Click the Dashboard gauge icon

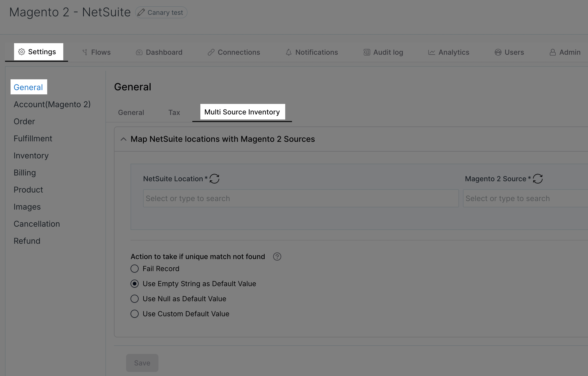tap(139, 52)
